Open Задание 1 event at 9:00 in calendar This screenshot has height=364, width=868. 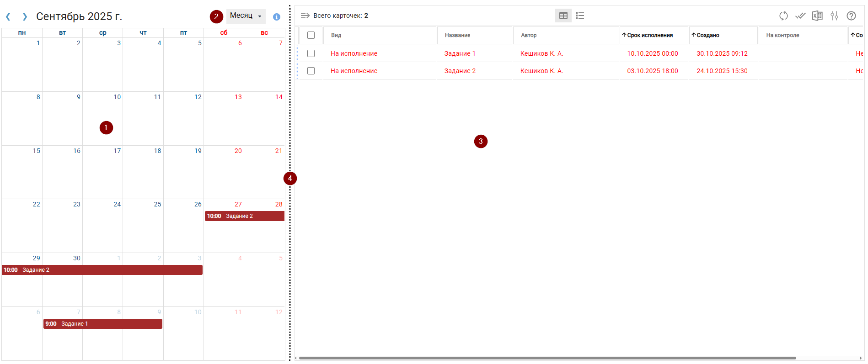[103, 324]
